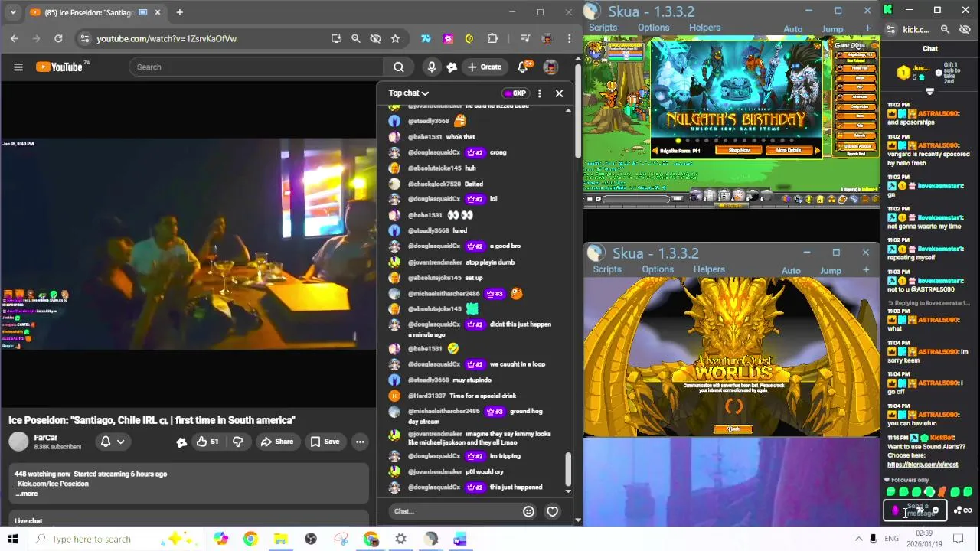Click Kick chat send message field
Screen dimensions: 980x551
(915, 510)
